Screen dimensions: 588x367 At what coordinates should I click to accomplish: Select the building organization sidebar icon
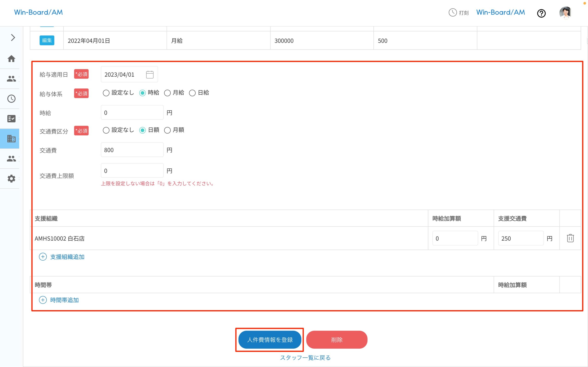[x=11, y=139]
